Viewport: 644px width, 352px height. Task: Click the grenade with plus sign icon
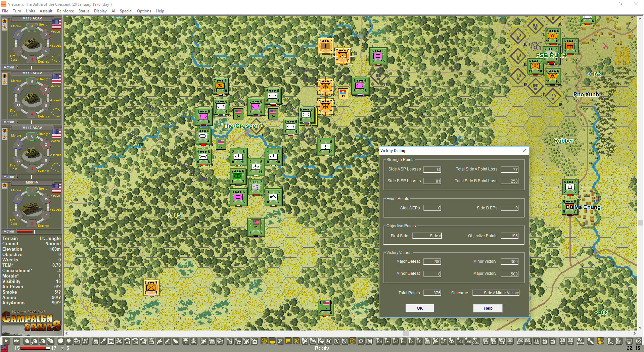(x=34, y=341)
